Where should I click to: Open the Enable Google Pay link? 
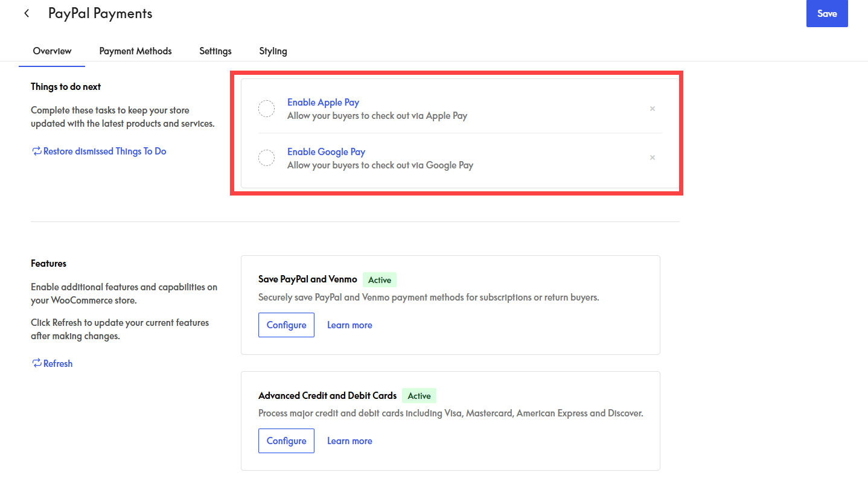[x=326, y=152]
